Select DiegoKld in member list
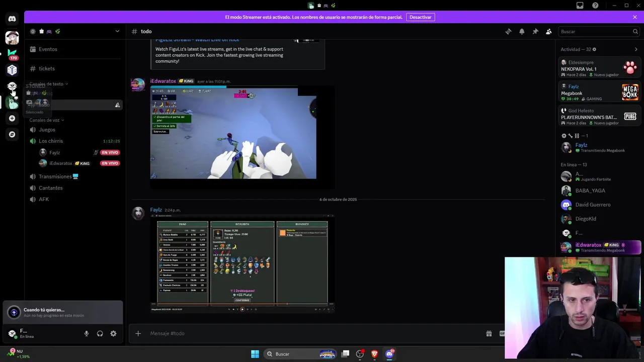The height and width of the screenshot is (362, 644). 600,219
